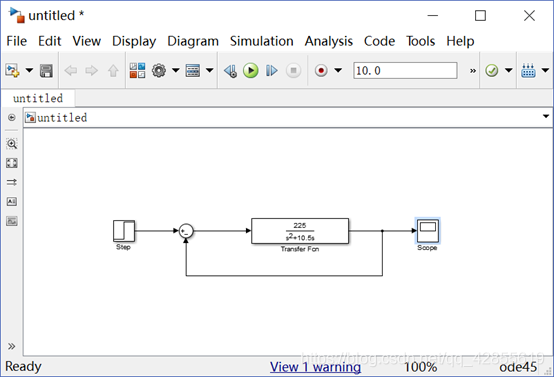The width and height of the screenshot is (554, 377).
Task: Open Model Configuration gear icon
Action: tap(159, 70)
